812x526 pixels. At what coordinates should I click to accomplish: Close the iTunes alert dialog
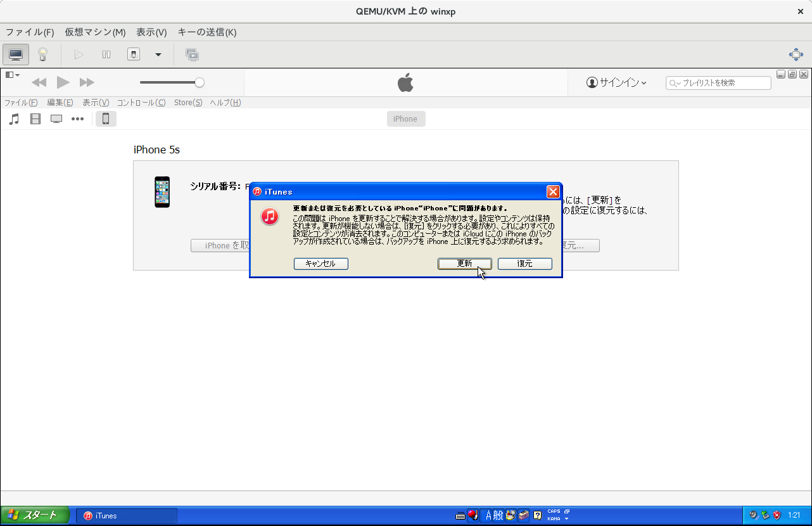(553, 191)
